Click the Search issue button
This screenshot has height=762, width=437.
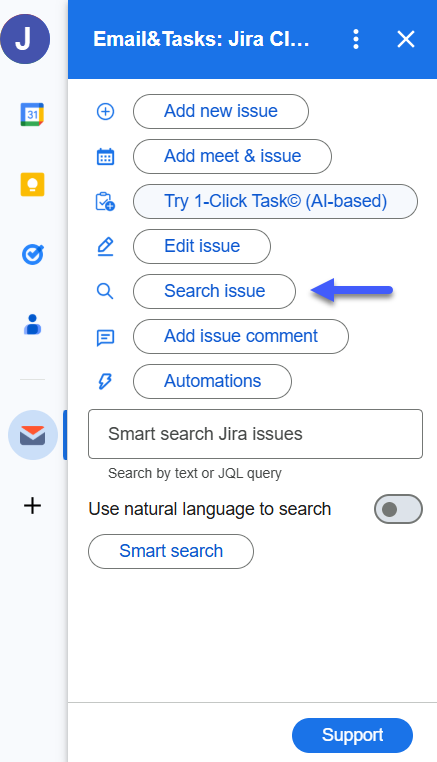214,291
